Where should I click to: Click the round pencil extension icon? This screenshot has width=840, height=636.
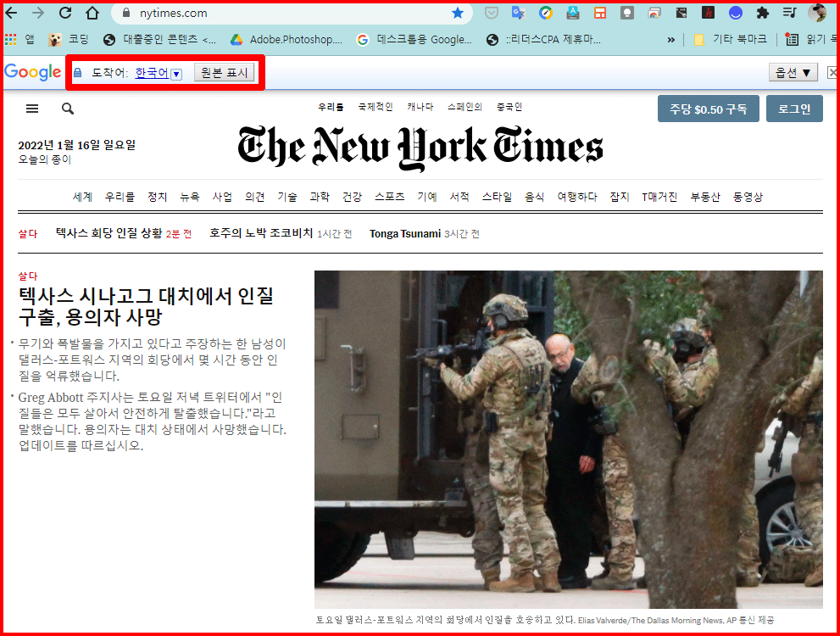point(546,14)
